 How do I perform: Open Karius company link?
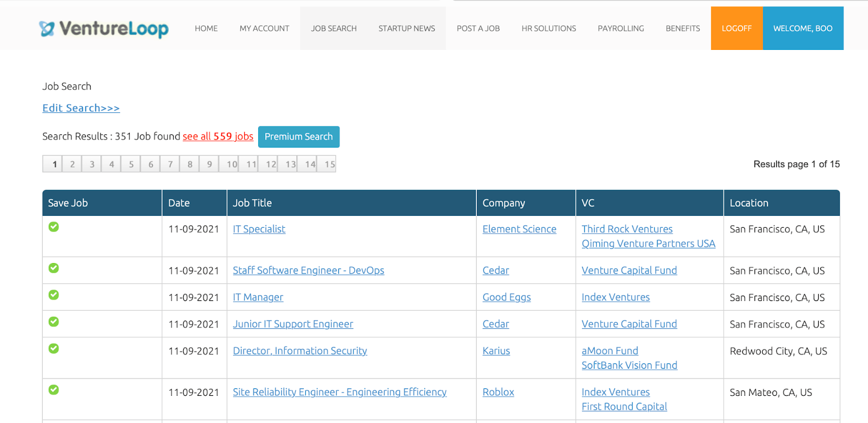coord(496,351)
